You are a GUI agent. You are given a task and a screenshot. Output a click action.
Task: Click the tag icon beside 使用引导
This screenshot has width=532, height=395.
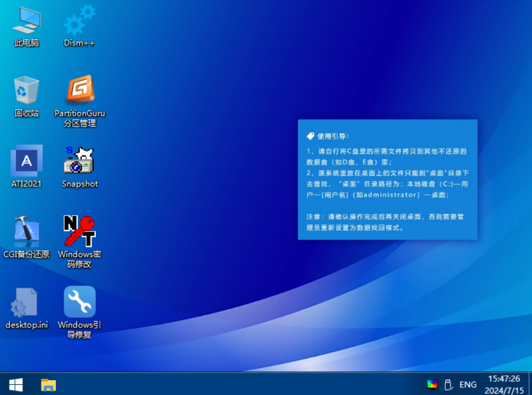311,136
